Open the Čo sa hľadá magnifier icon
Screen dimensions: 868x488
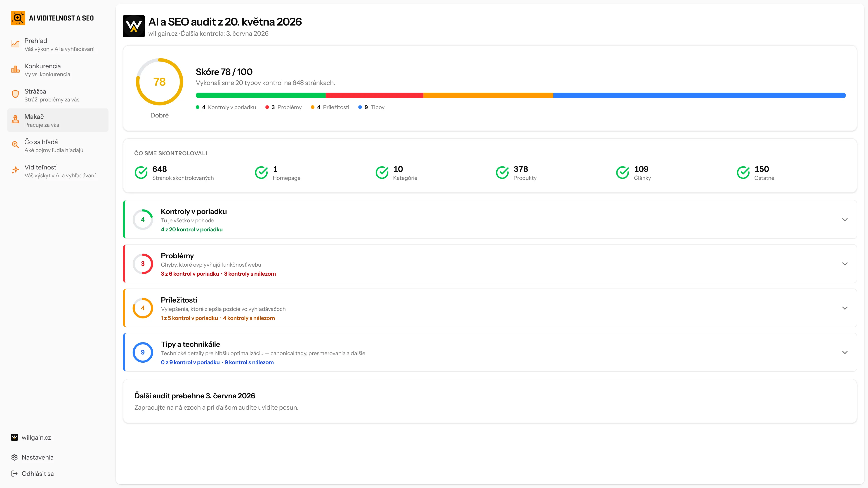(15, 145)
